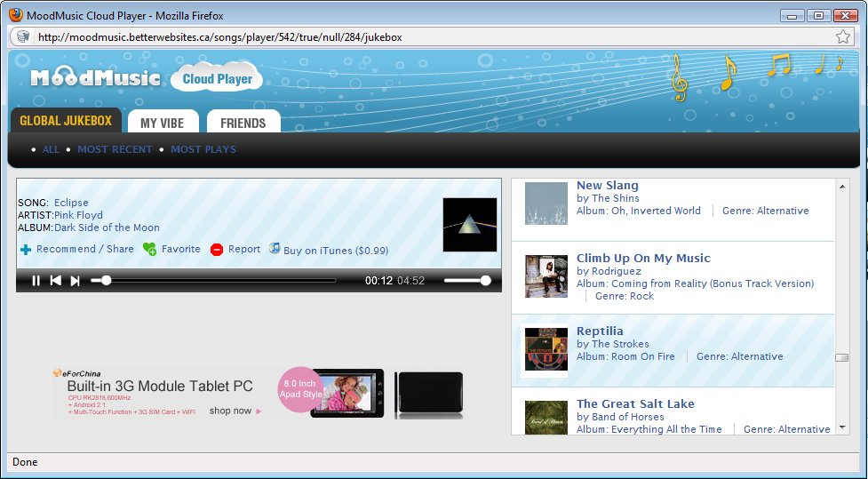This screenshot has height=479, width=868.
Task: Click the song progress seek bar
Action: tap(214, 281)
